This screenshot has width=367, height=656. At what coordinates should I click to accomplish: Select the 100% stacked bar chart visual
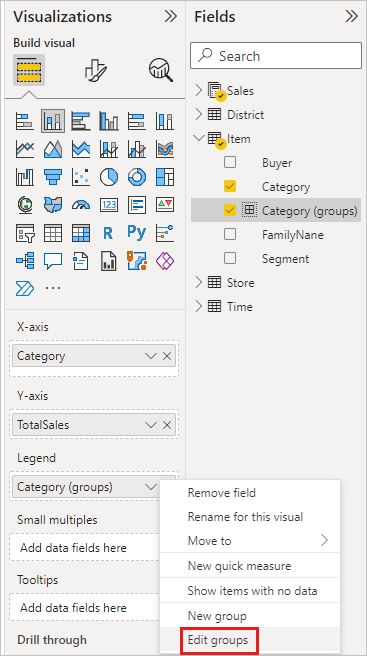point(137,121)
